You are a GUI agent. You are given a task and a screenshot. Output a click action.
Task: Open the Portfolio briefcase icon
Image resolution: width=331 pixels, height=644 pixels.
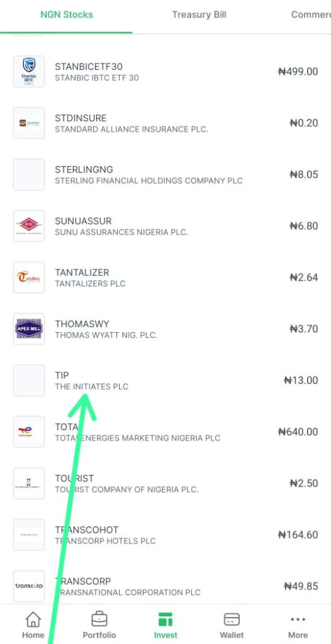(99, 619)
